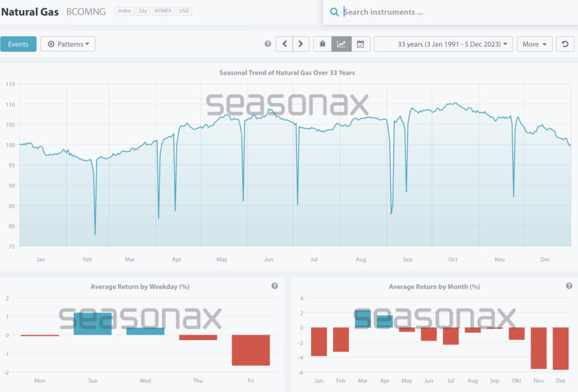
Task: Open the 33 years date range dropdown
Action: tap(443, 44)
